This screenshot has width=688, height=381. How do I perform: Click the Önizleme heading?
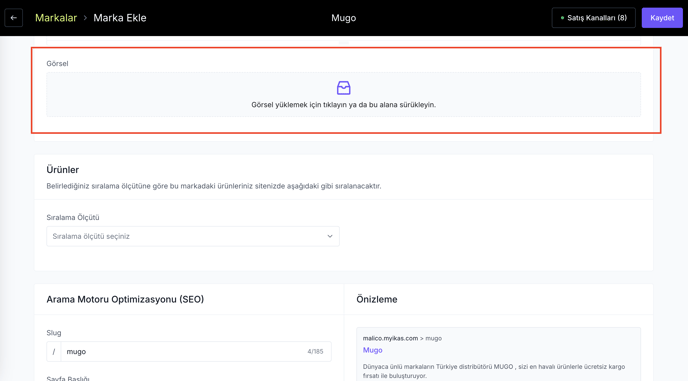click(x=377, y=299)
